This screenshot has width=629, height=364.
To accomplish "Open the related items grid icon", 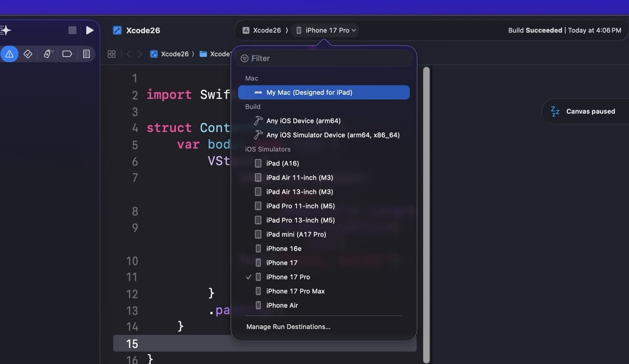I will tap(112, 54).
